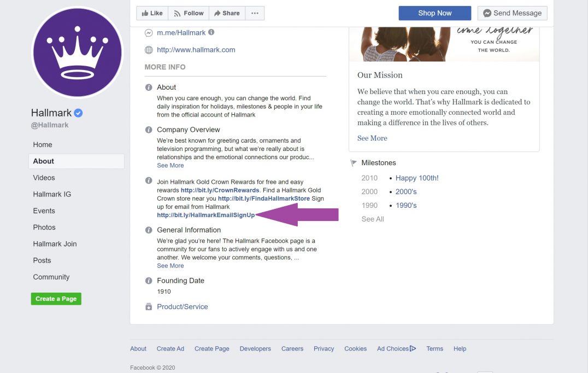Image resolution: width=588 pixels, height=373 pixels.
Task: Click the Milestones flag icon
Action: tap(353, 162)
